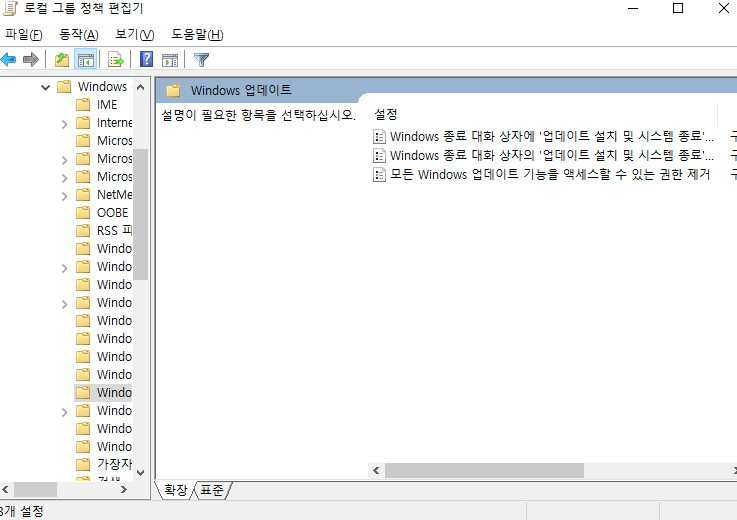Expand the Interne tree node
Image resolution: width=737 pixels, height=520 pixels.
coord(64,124)
